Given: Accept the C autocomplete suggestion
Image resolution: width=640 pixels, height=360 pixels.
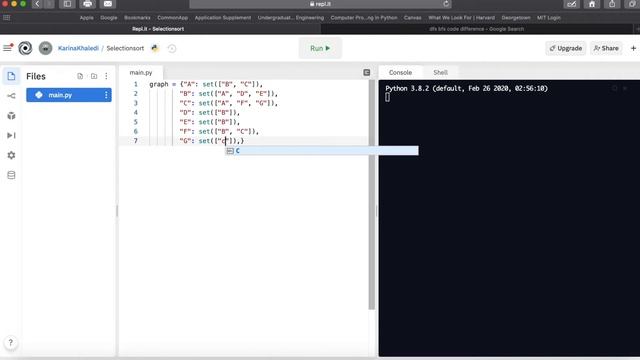Looking at the screenshot, I should [x=322, y=151].
